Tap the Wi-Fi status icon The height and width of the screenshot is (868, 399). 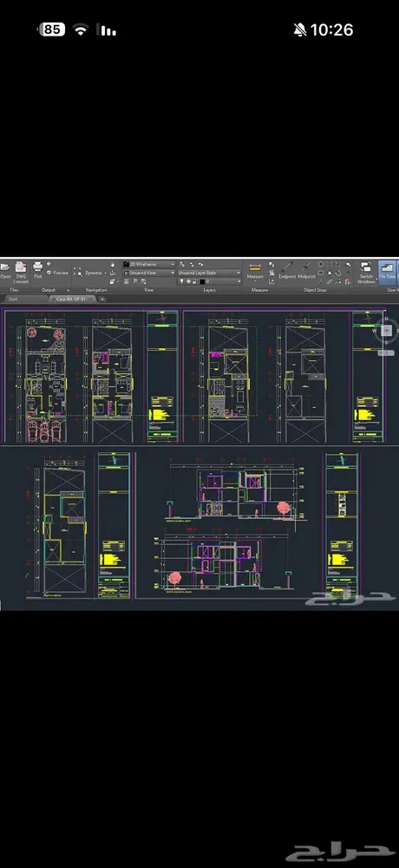81,30
